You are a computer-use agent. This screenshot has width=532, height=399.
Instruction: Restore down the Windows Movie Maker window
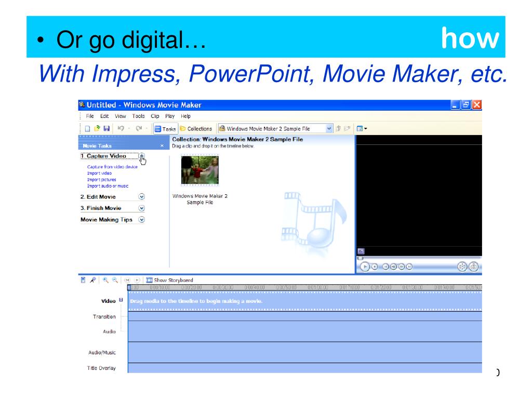(466, 105)
